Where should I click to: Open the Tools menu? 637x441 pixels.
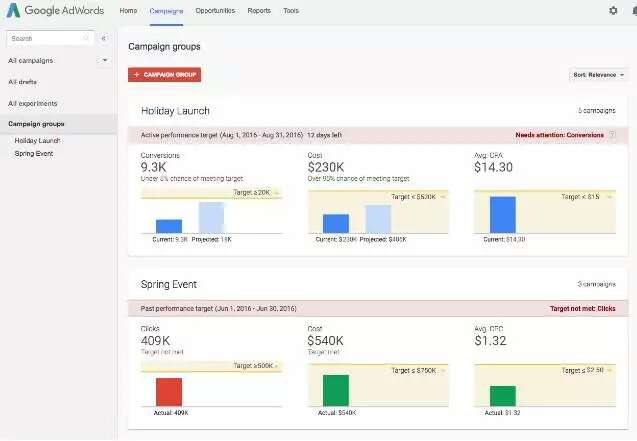290,10
